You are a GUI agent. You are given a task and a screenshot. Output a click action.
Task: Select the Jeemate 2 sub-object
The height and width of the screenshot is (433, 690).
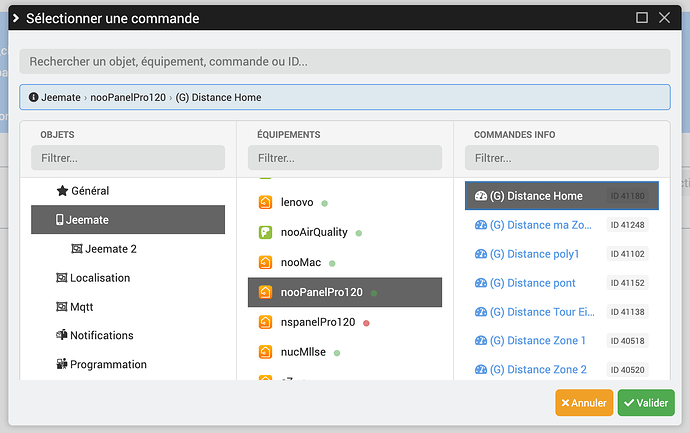pos(128,249)
